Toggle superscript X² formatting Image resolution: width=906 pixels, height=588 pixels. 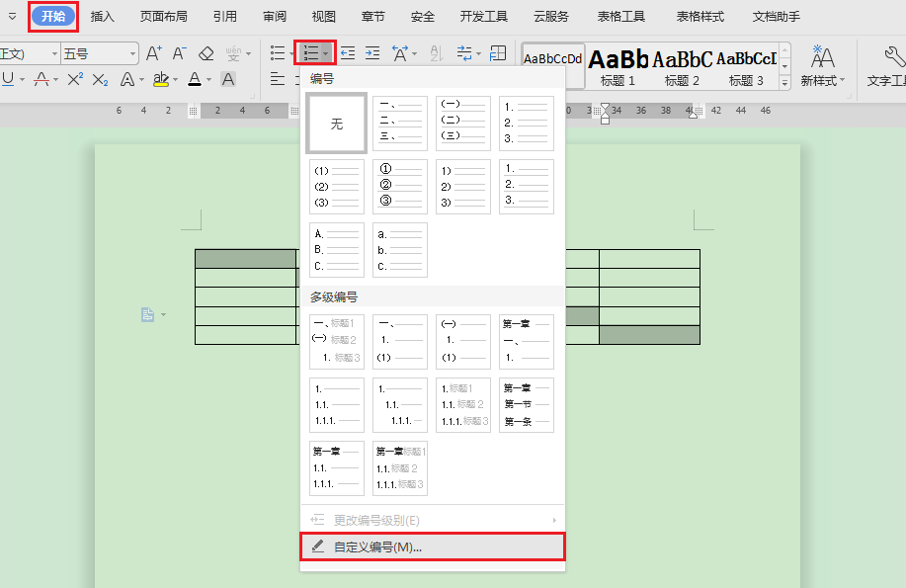pos(75,79)
